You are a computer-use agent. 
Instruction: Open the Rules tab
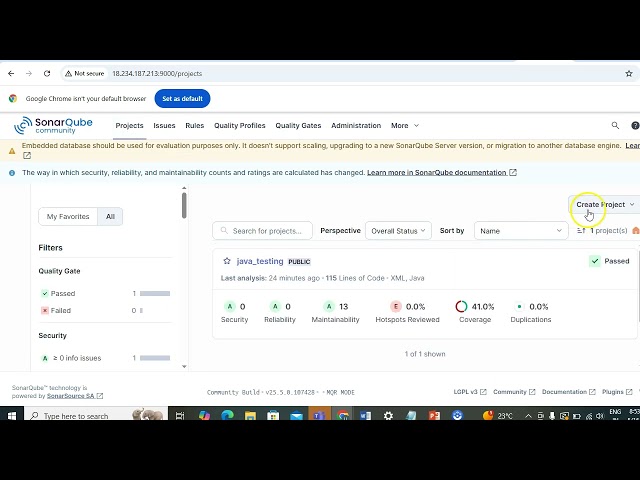coord(195,126)
